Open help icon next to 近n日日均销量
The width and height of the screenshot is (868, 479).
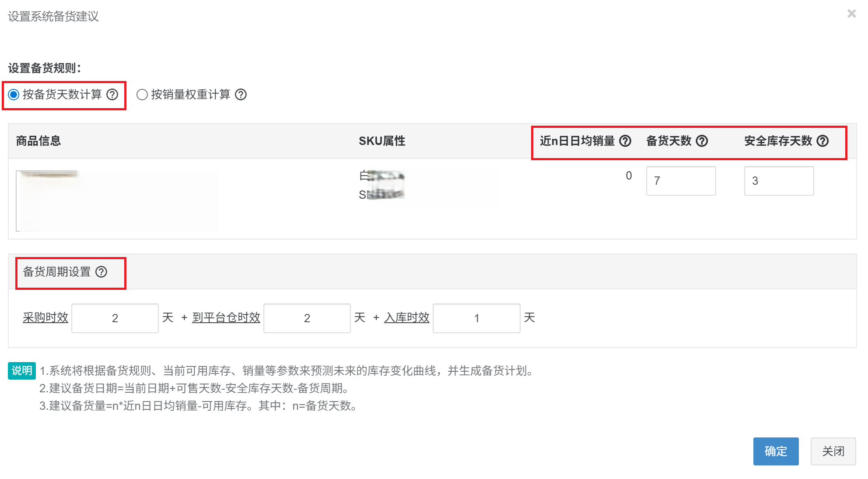tap(626, 141)
